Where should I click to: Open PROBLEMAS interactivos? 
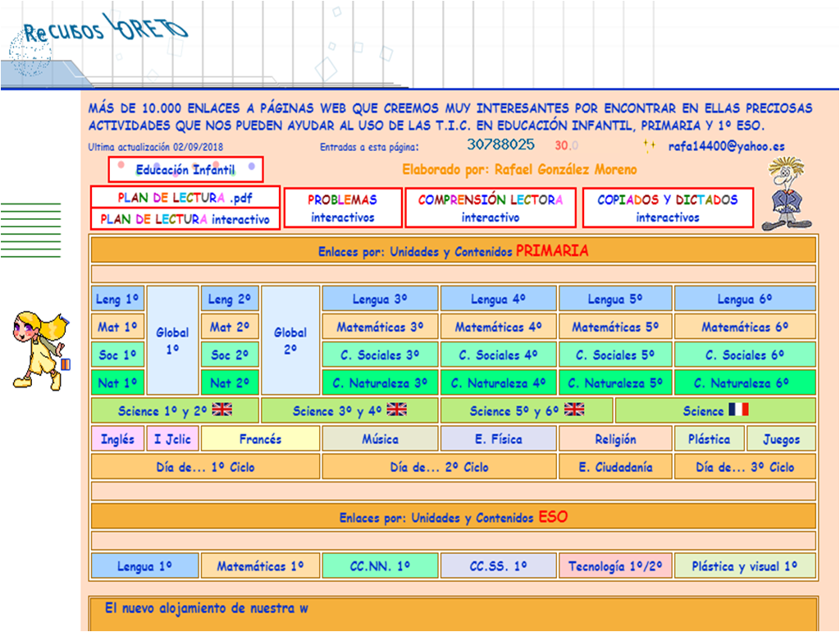pyautogui.click(x=342, y=208)
